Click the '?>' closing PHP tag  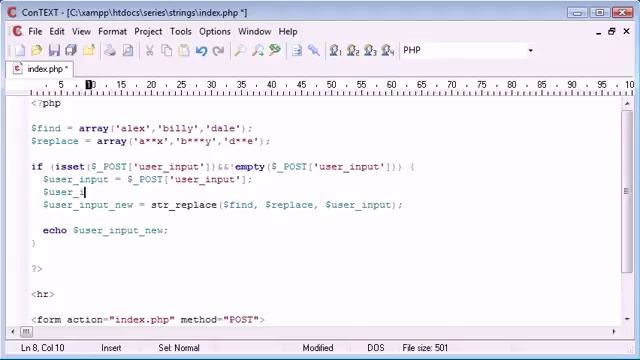point(37,269)
